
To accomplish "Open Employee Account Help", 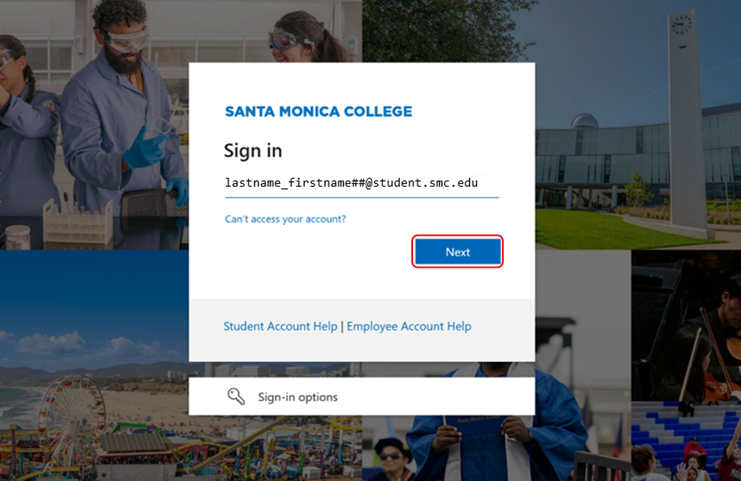I will click(x=409, y=326).
